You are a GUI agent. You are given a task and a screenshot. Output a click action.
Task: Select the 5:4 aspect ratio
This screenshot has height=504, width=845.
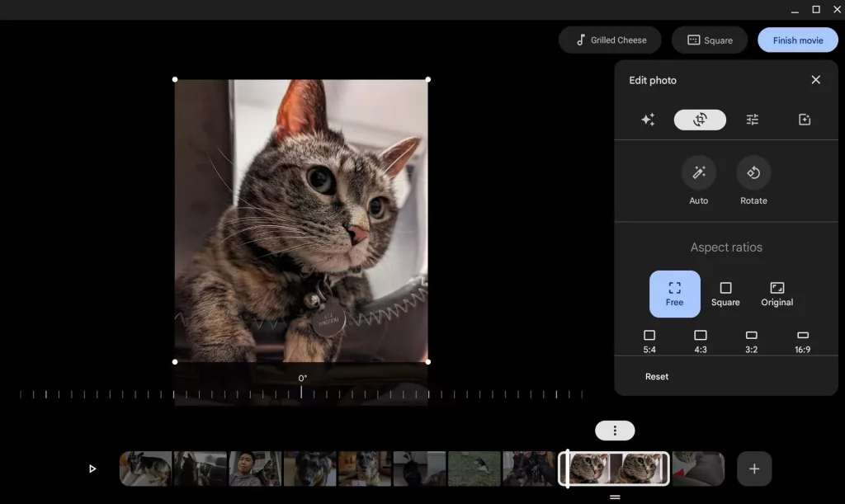click(649, 340)
